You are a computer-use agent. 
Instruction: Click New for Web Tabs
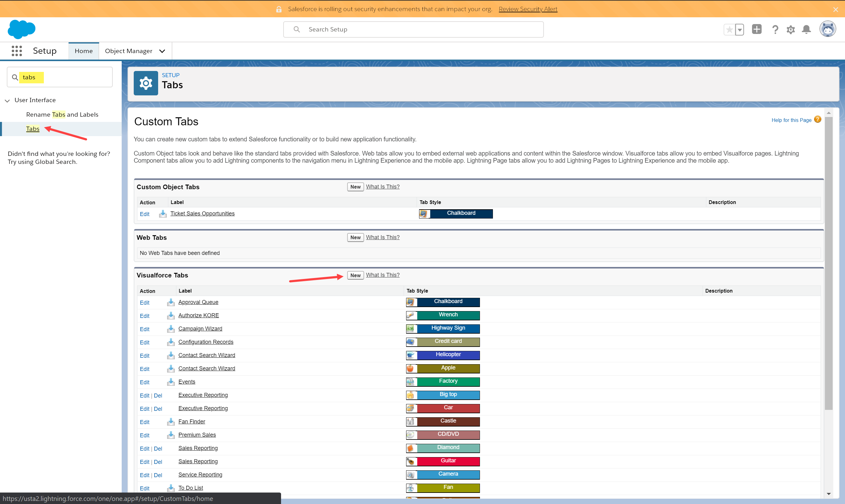(355, 237)
